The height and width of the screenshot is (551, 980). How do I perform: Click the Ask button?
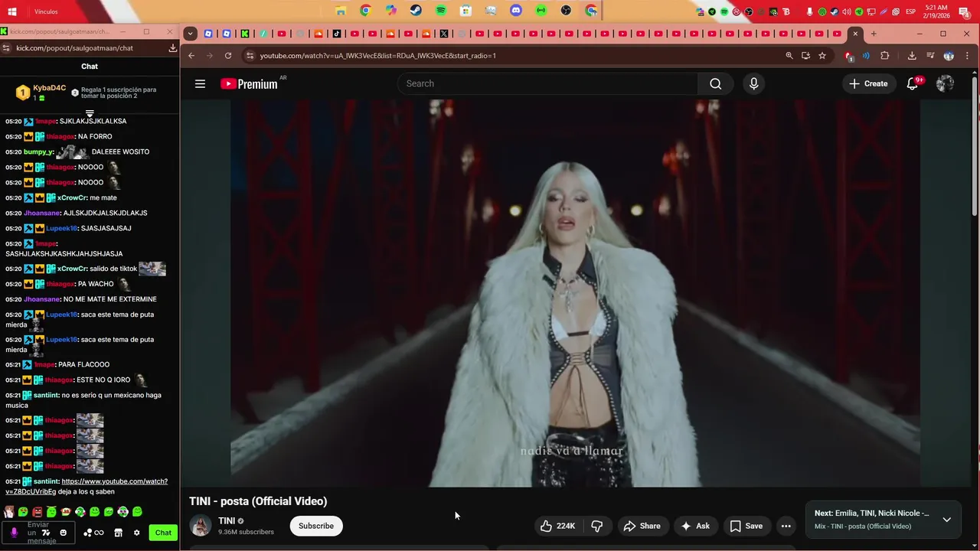pos(695,526)
